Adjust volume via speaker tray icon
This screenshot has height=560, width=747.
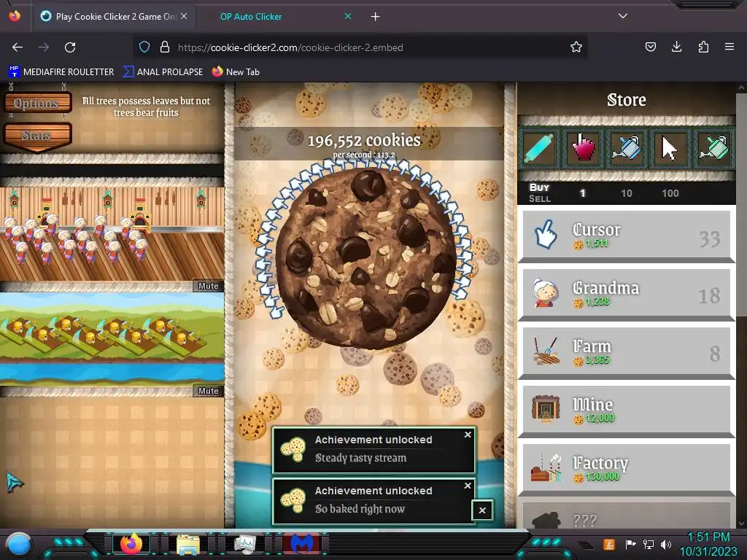(666, 544)
